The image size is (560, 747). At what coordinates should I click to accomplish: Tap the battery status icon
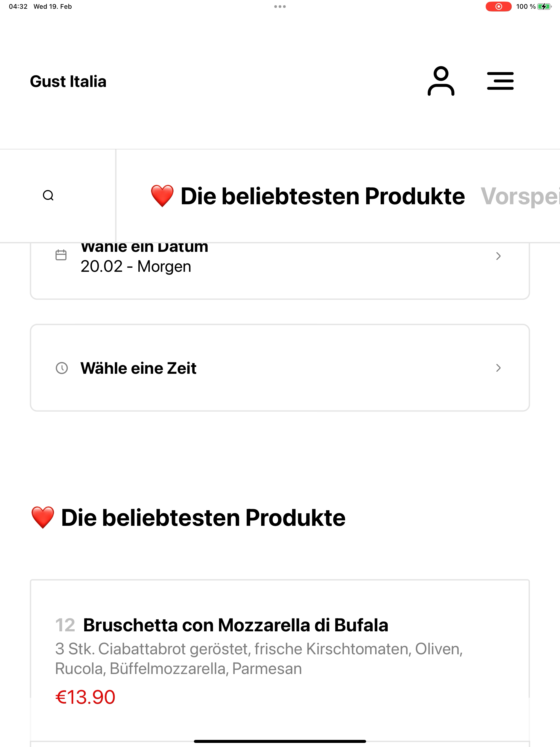click(544, 6)
